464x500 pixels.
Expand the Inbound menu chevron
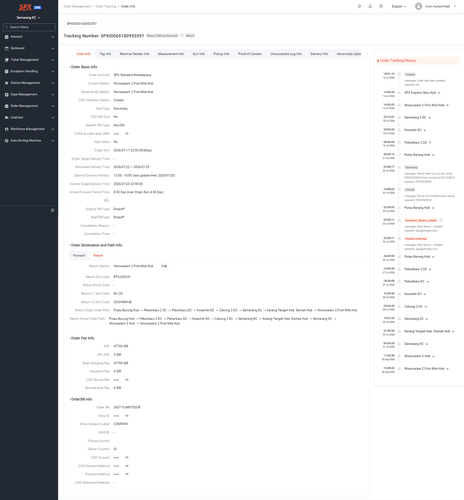(x=52, y=37)
